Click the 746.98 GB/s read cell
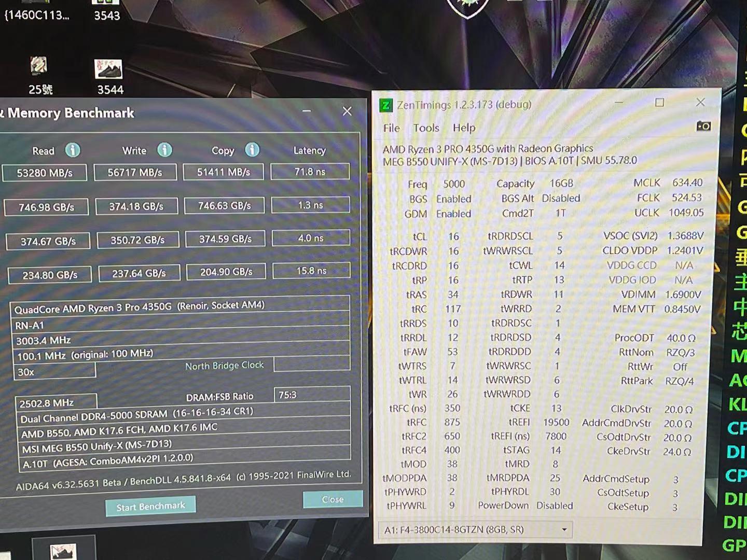747x560 pixels. (47, 207)
